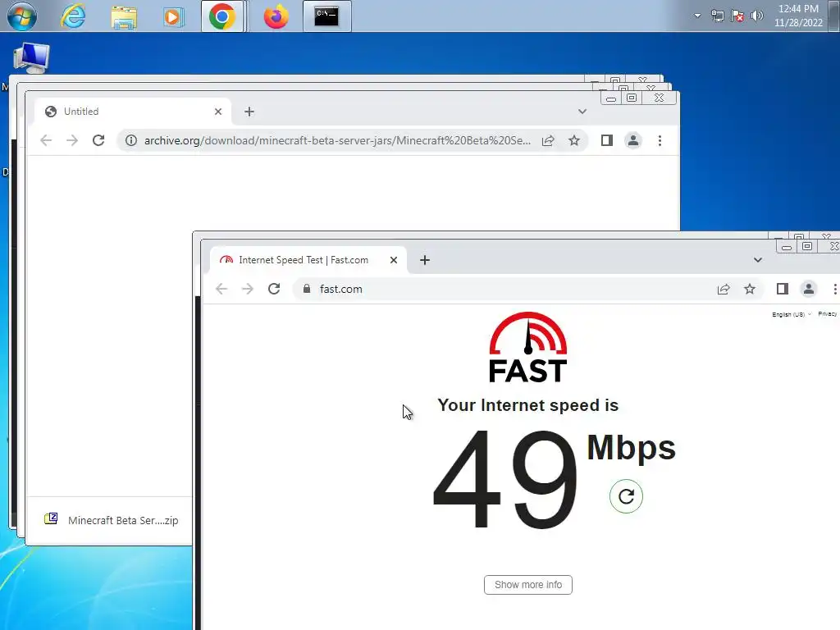Viewport: 840px width, 630px height.
Task: Open the Computer desktop icon
Action: tap(31, 58)
